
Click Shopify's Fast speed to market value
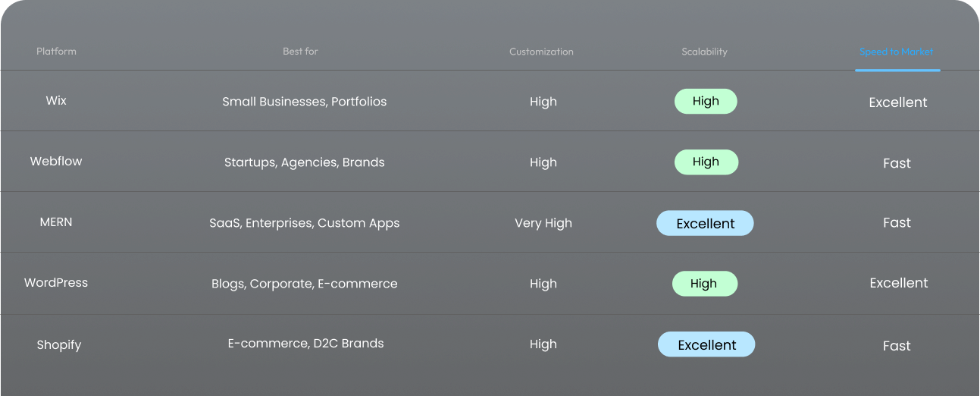[897, 346]
